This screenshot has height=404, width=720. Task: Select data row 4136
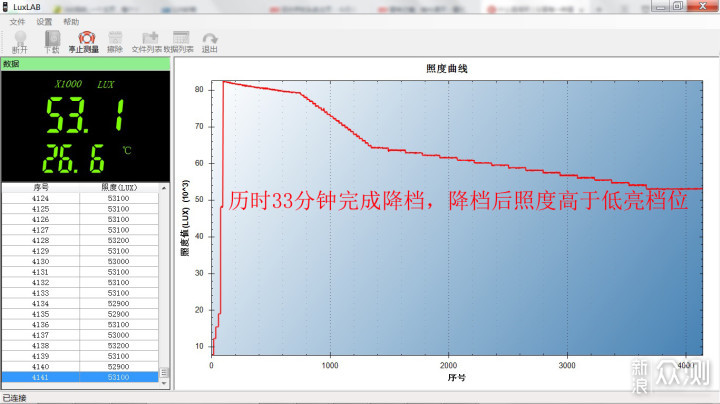[x=80, y=325]
